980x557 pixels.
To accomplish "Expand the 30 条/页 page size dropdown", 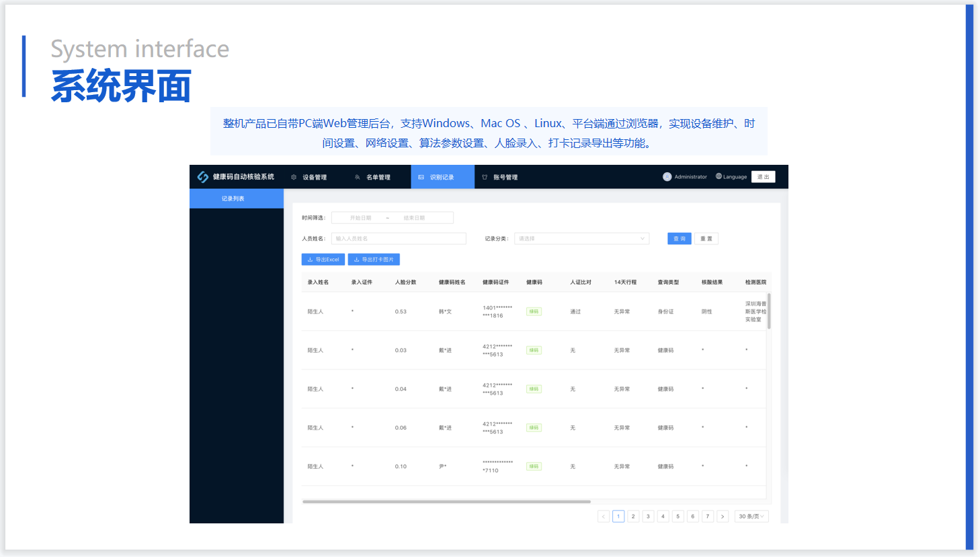I will 751,517.
